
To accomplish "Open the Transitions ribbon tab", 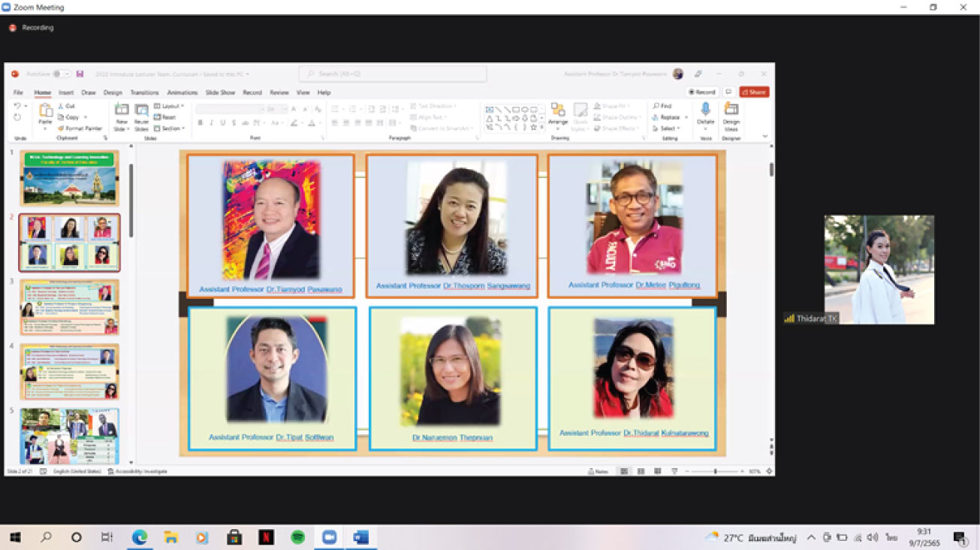I will 144,92.
